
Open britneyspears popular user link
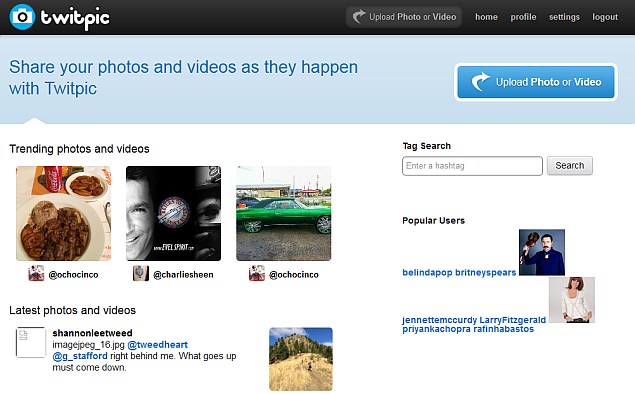pyautogui.click(x=486, y=273)
